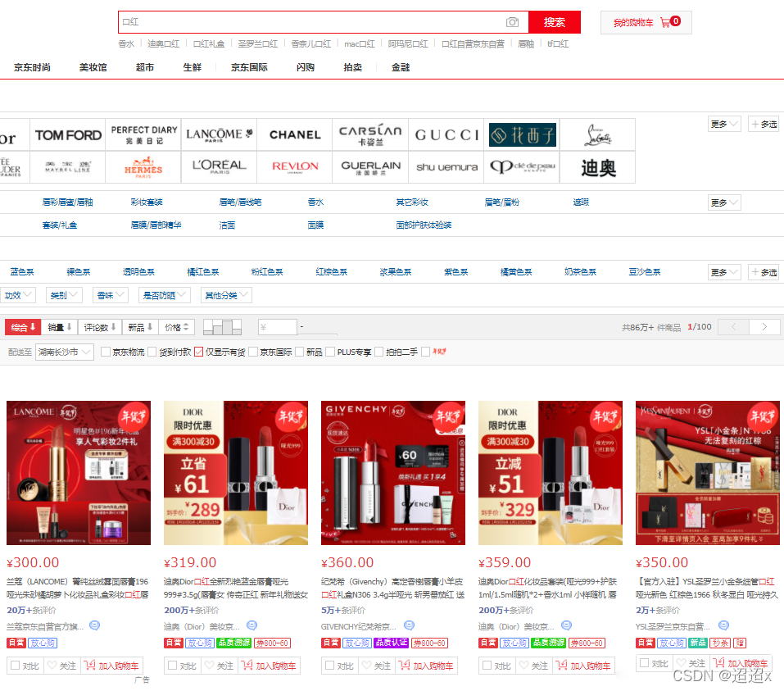Open 京东时尚 navigation tab
Viewport: 784px width, 691px height.
(32, 67)
